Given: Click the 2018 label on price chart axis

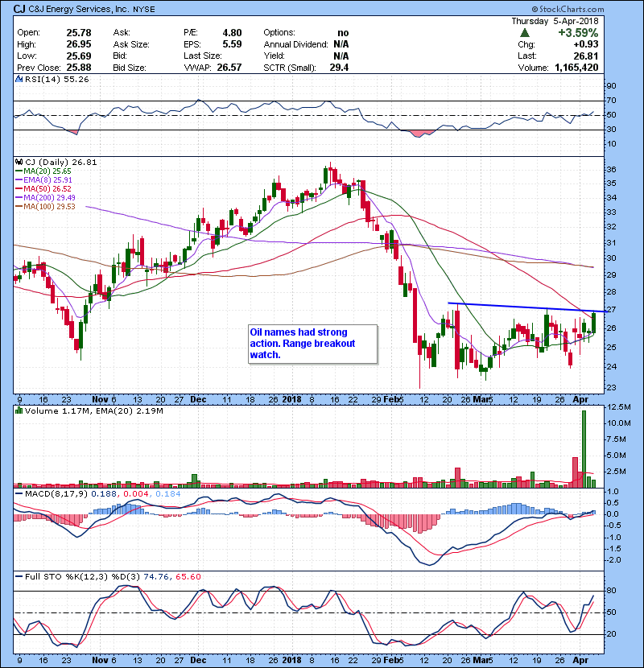Looking at the screenshot, I should point(292,400).
